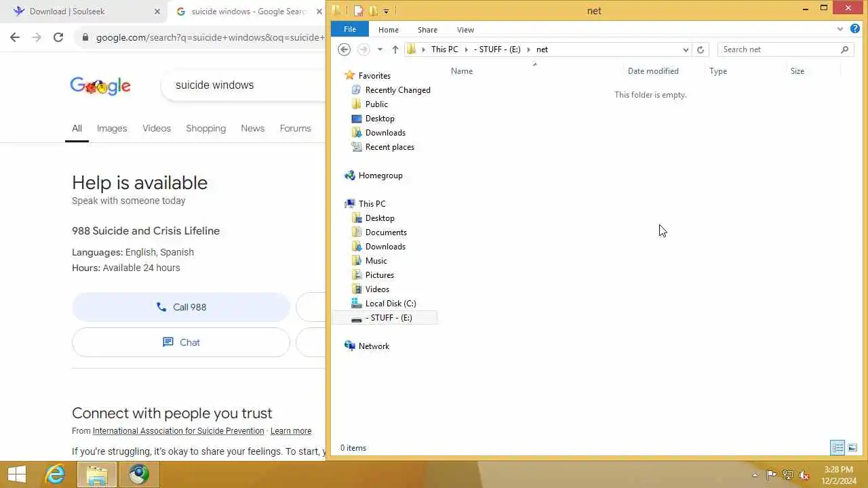This screenshot has height=488, width=868.
Task: Click the Search net input field
Action: (x=778, y=49)
